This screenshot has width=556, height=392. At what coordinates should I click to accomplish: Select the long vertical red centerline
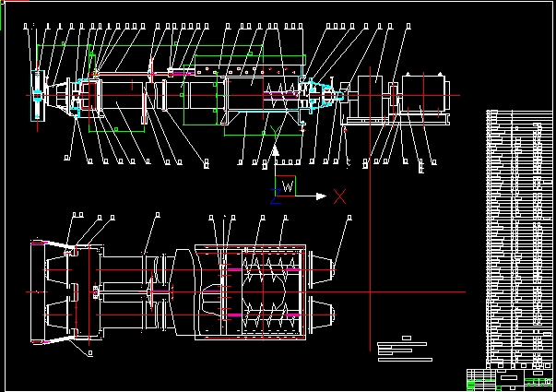pyautogui.click(x=370, y=208)
